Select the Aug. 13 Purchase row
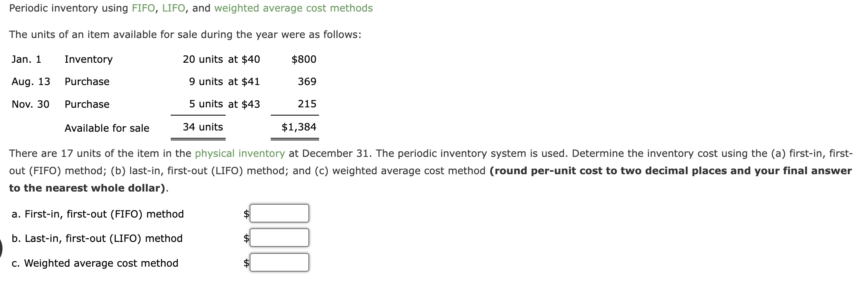Screen dimensions: 868x284 coord(165,81)
